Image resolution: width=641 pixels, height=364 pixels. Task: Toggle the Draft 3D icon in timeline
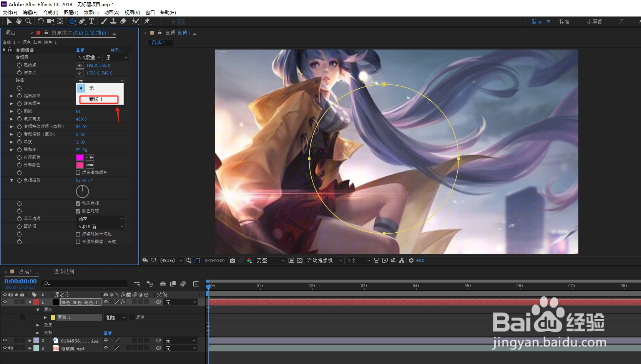click(150, 284)
